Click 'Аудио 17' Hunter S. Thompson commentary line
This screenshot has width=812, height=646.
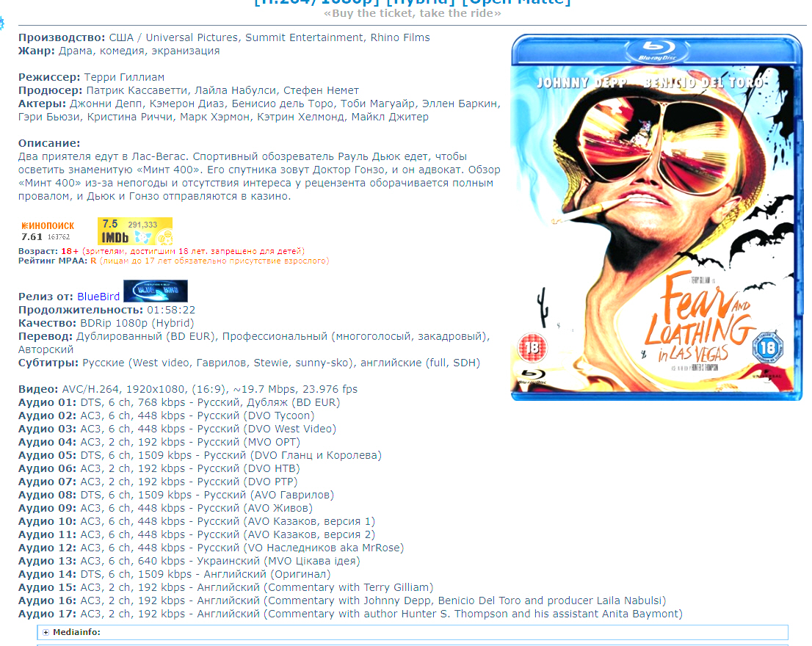point(351,614)
